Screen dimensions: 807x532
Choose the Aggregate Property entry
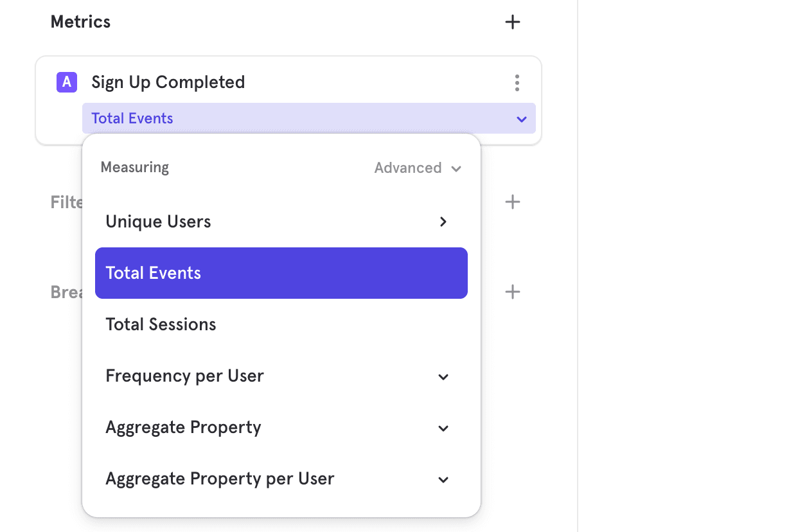183,427
